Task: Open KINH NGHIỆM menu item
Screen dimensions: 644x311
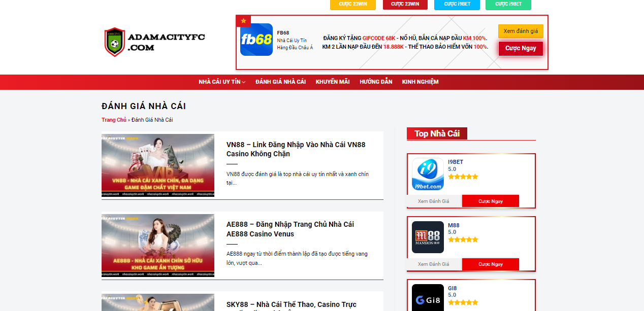Action: click(420, 82)
